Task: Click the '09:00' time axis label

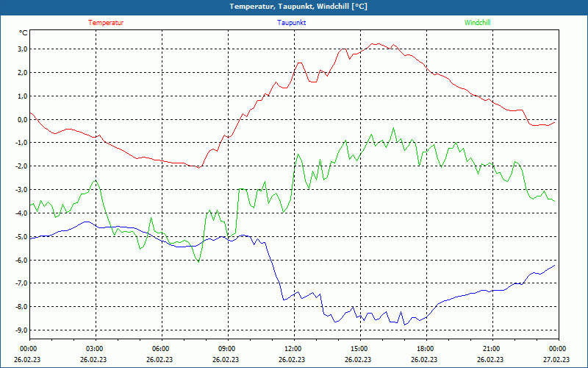Action: 228,349
